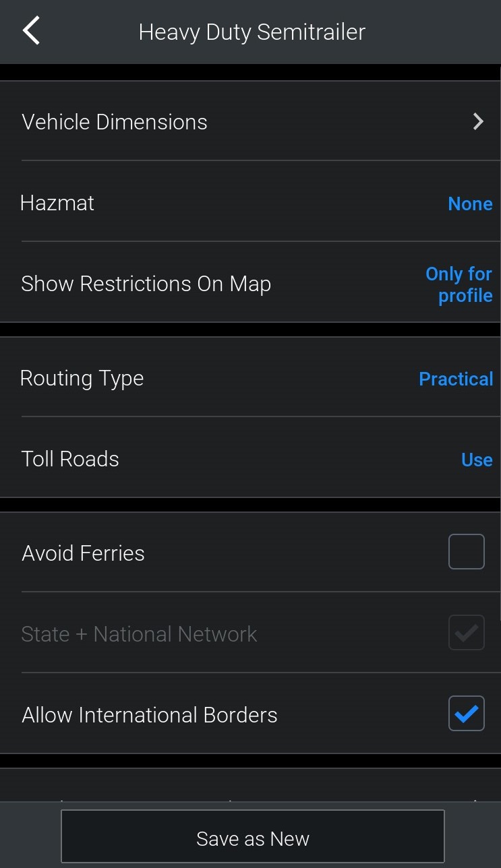Tap the Heavy Duty Semitrailer title
The image size is (501, 868).
tap(252, 32)
